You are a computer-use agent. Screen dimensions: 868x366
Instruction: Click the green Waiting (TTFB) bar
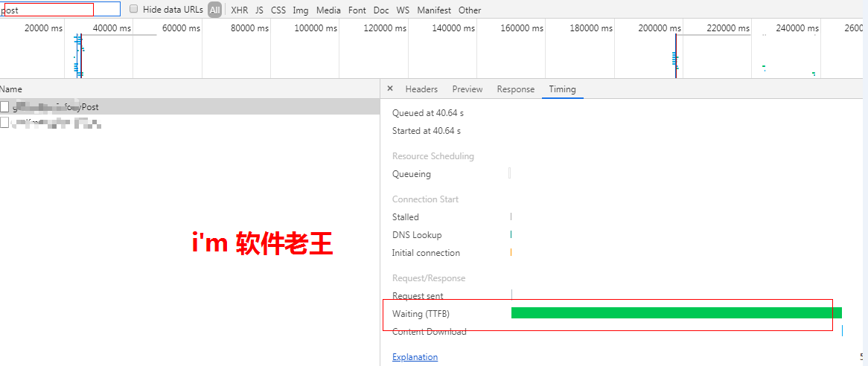pos(677,313)
